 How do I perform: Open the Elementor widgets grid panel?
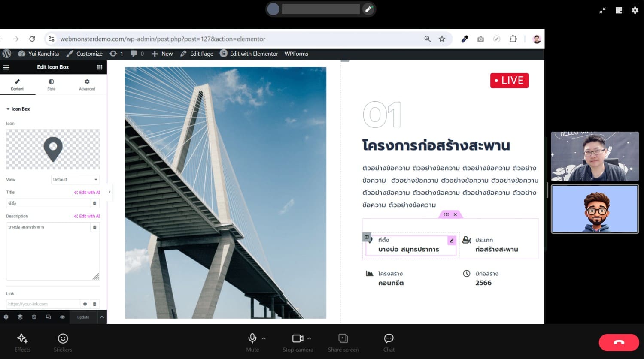click(100, 67)
